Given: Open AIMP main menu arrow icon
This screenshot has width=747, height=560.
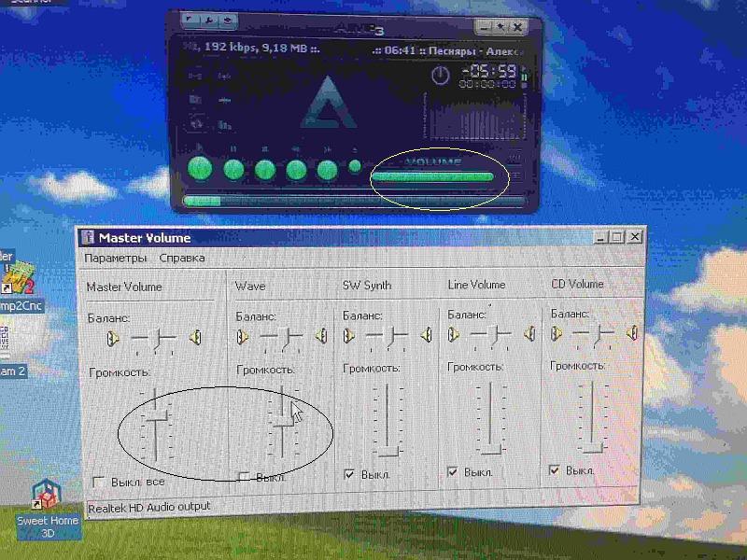Looking at the screenshot, I should point(189,19).
